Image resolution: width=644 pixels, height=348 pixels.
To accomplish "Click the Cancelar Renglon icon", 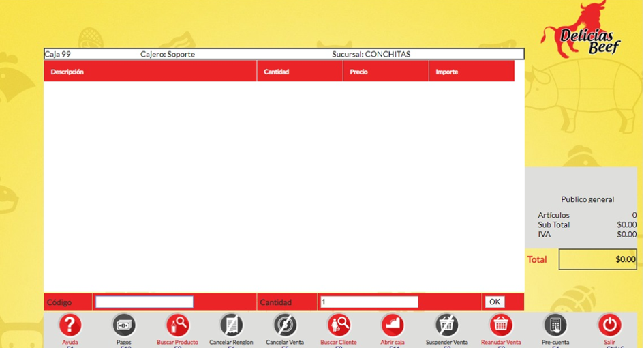I will pyautogui.click(x=231, y=325).
